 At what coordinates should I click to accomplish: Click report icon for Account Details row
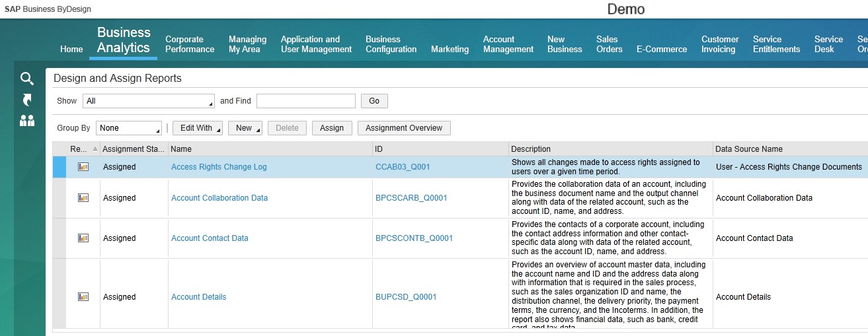83,297
